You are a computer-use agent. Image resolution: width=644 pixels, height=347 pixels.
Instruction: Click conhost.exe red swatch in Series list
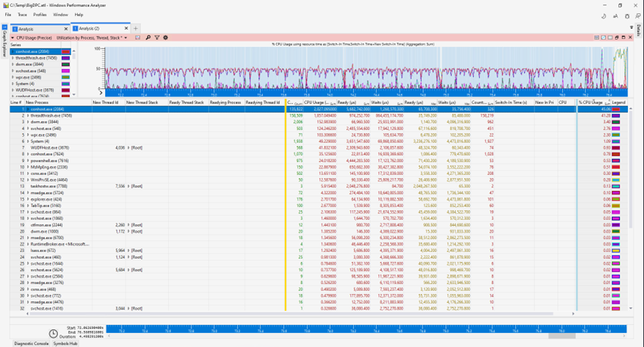(x=66, y=51)
